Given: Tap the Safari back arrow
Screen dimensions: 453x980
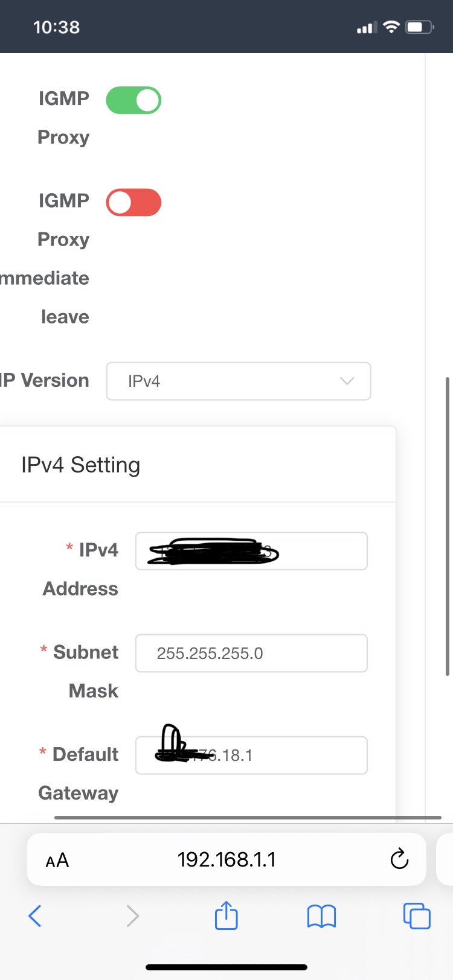Looking at the screenshot, I should point(35,916).
